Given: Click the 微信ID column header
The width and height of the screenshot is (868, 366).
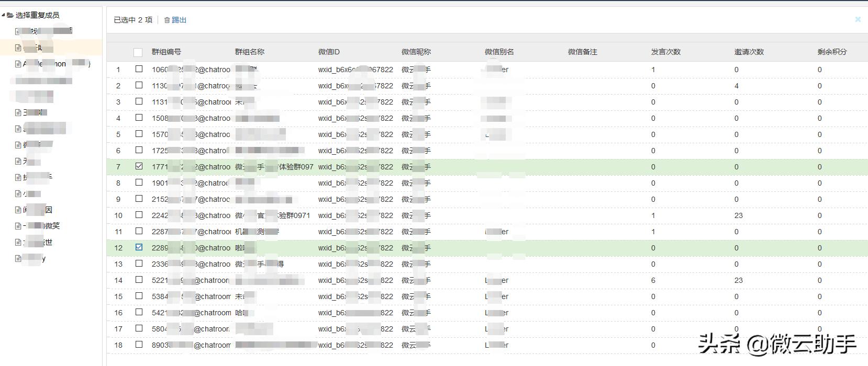Looking at the screenshot, I should (329, 52).
